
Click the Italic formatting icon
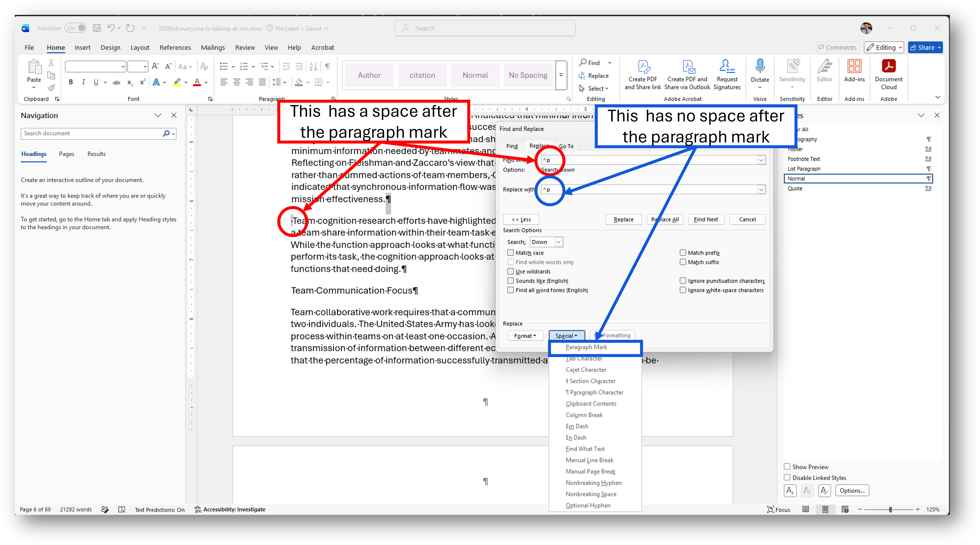[x=83, y=82]
